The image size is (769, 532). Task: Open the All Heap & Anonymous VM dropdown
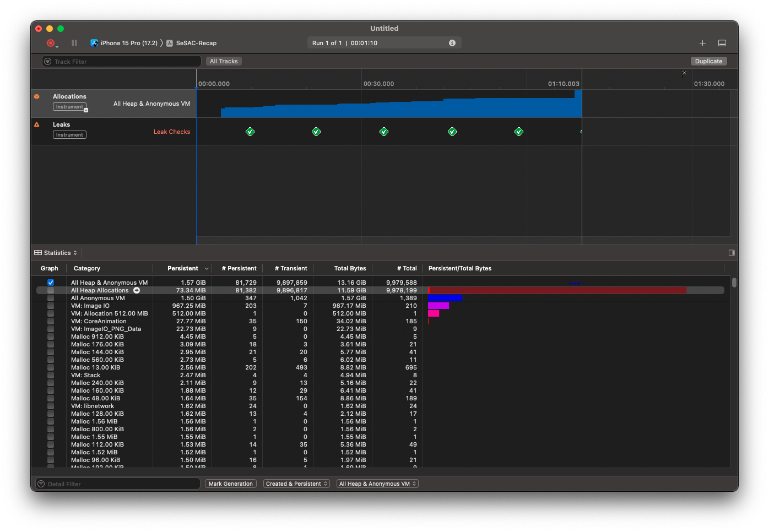tap(377, 484)
